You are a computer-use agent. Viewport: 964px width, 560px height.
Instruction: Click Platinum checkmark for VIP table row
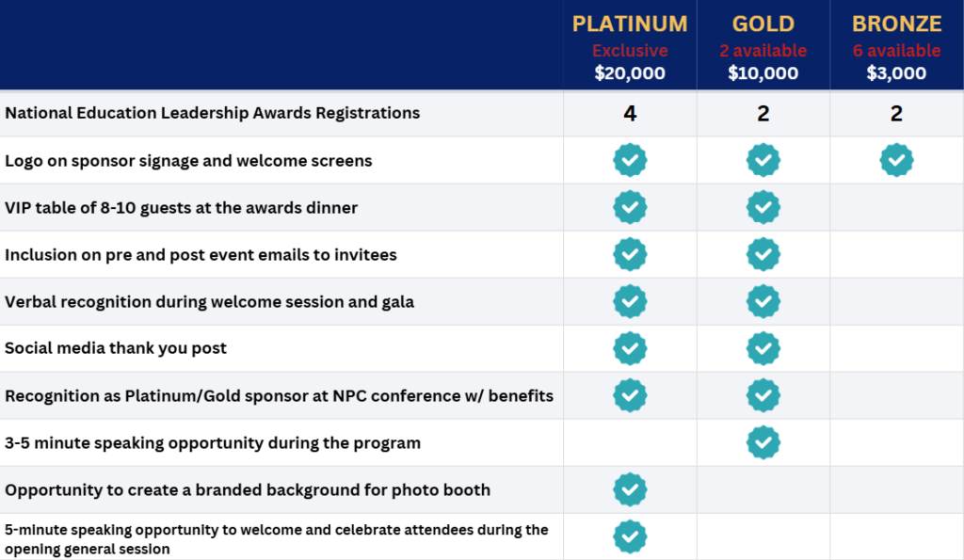point(630,207)
